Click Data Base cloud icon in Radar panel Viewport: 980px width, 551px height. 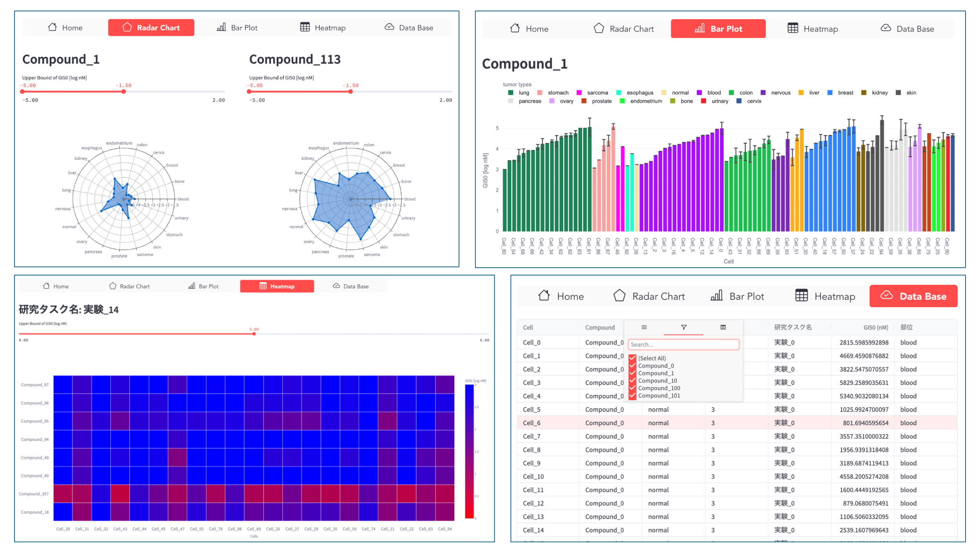tap(389, 27)
